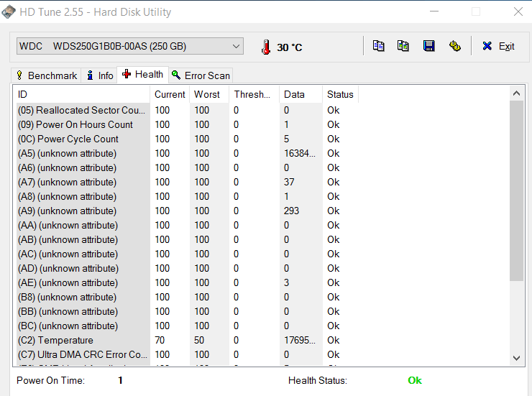Click the copy text to clipboard icon
Viewport: 532px width, 396px height.
[378, 46]
